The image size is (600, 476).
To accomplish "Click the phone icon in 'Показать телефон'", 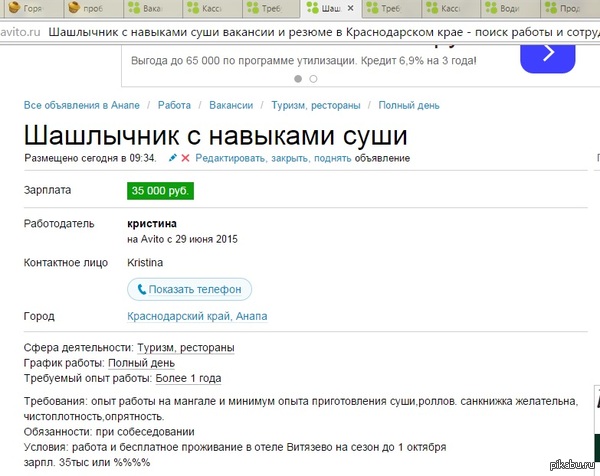I will point(142,289).
